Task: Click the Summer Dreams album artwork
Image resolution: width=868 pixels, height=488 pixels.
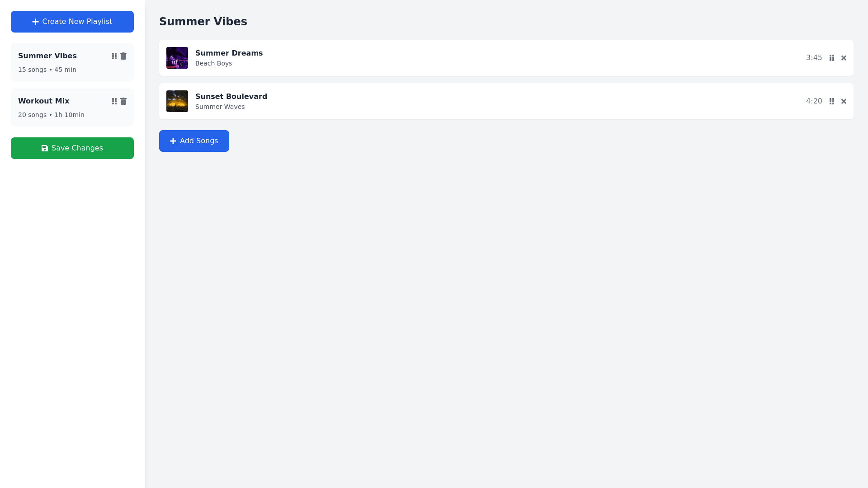Action: (x=177, y=58)
